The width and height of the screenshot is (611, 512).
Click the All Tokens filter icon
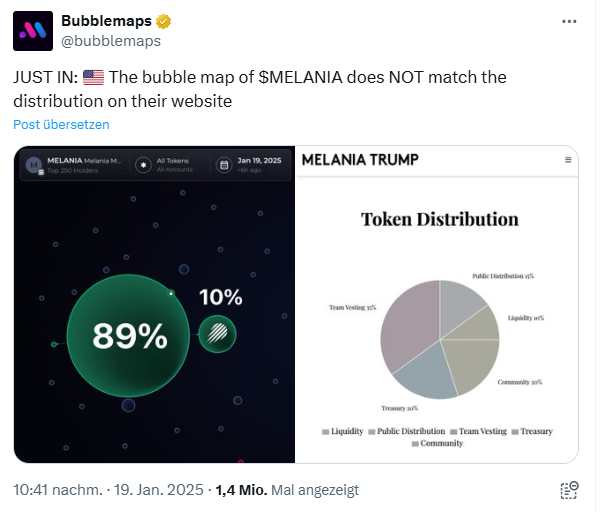144,164
